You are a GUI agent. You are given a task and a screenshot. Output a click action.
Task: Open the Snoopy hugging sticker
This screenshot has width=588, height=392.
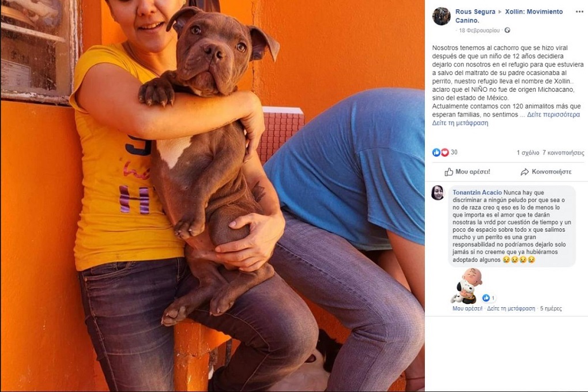pyautogui.click(x=466, y=286)
